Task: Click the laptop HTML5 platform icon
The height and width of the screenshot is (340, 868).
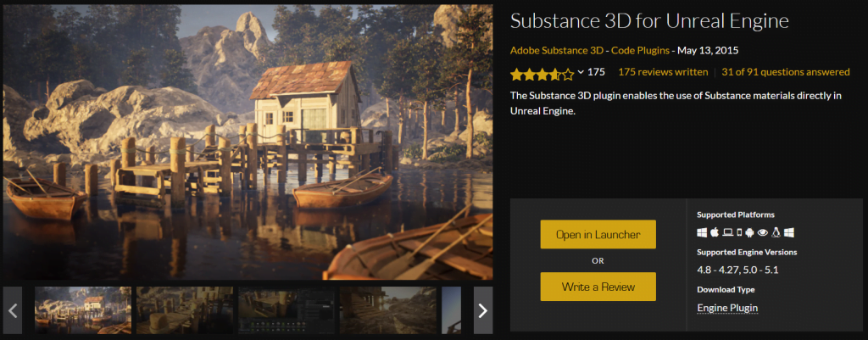Action: (728, 232)
